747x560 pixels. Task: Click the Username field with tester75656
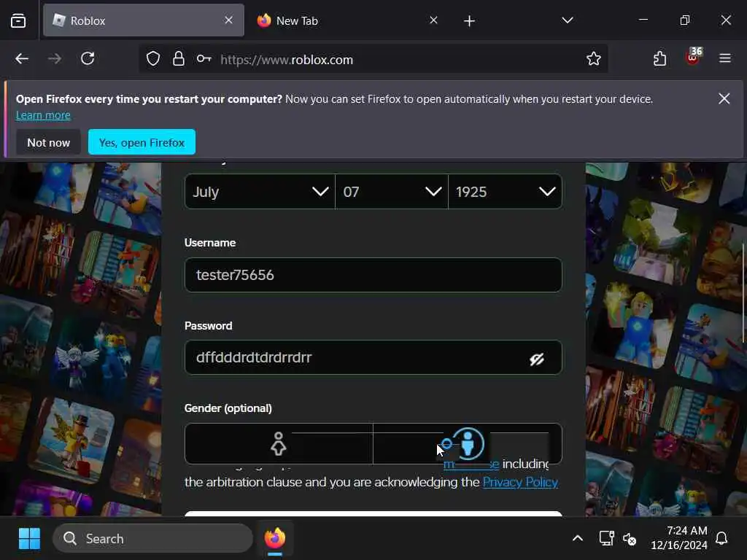pyautogui.click(x=373, y=275)
